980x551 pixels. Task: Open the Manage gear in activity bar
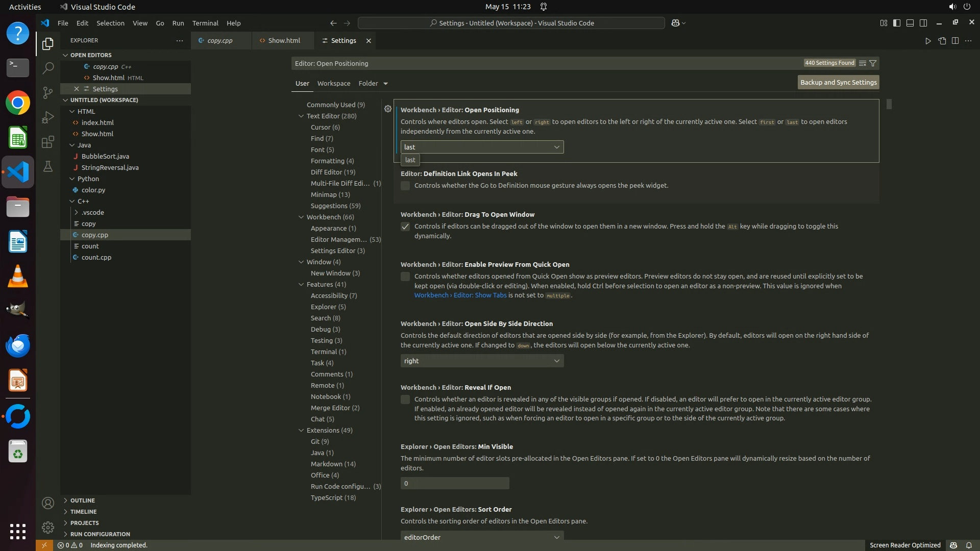pos(47,527)
